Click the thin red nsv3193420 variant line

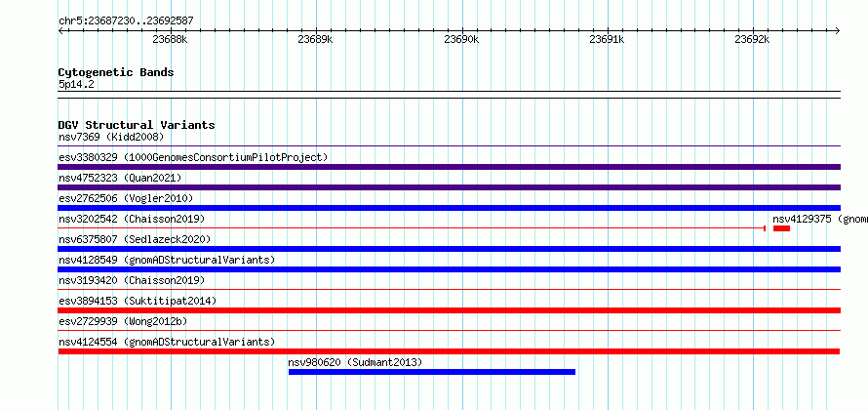(450, 289)
